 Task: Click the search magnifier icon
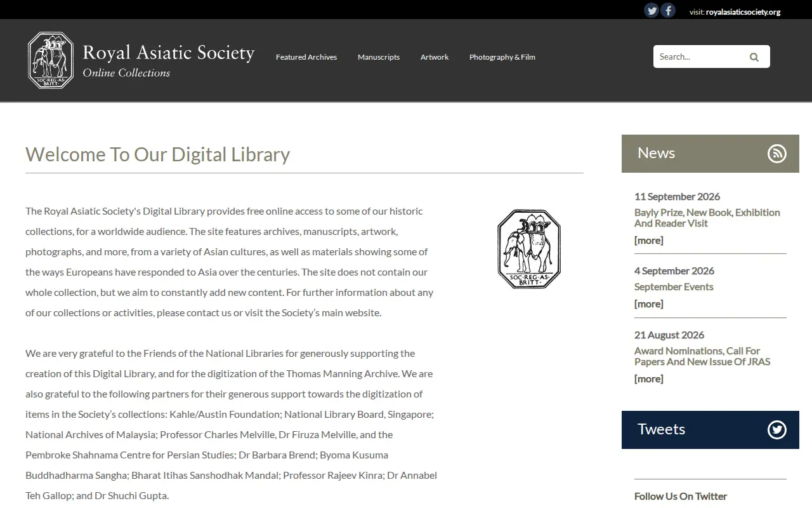click(x=754, y=57)
